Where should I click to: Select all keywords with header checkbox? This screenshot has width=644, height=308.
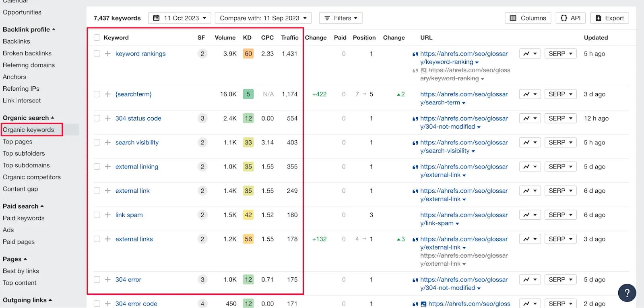tap(97, 37)
